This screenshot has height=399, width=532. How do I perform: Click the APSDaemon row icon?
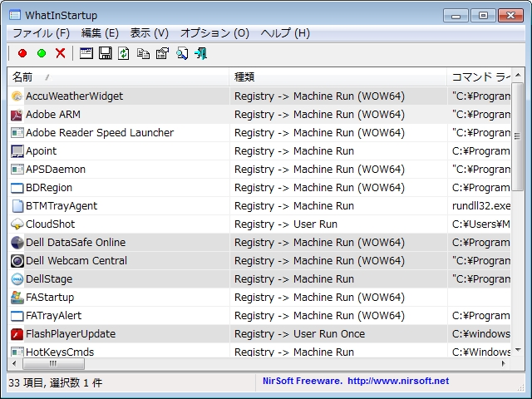(x=17, y=170)
